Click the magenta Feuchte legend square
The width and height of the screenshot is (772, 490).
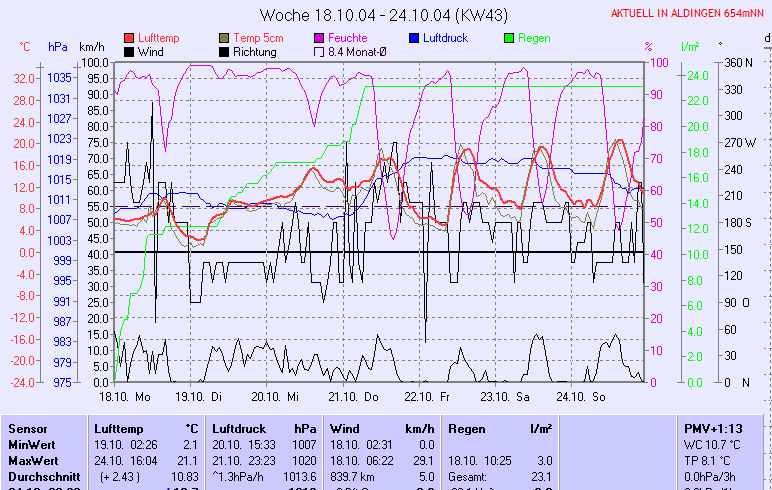(x=320, y=37)
